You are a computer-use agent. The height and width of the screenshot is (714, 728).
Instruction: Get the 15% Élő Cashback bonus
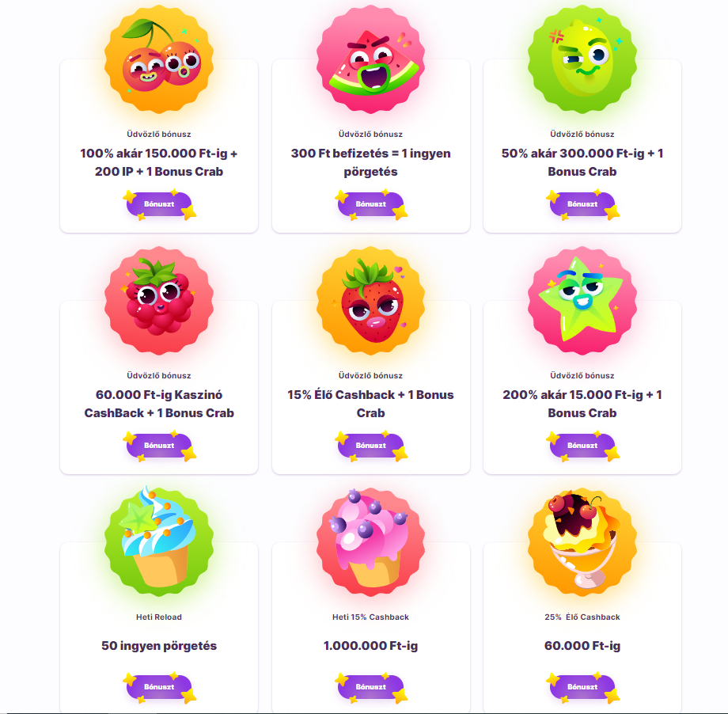(x=371, y=446)
